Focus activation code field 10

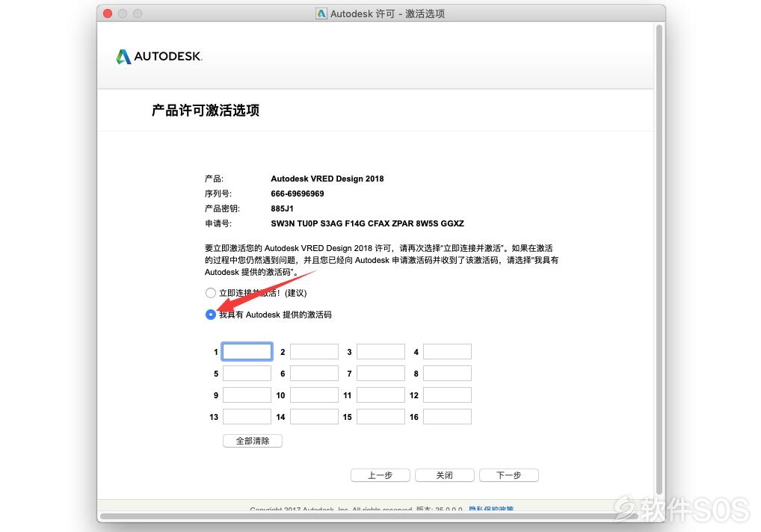[x=314, y=395]
